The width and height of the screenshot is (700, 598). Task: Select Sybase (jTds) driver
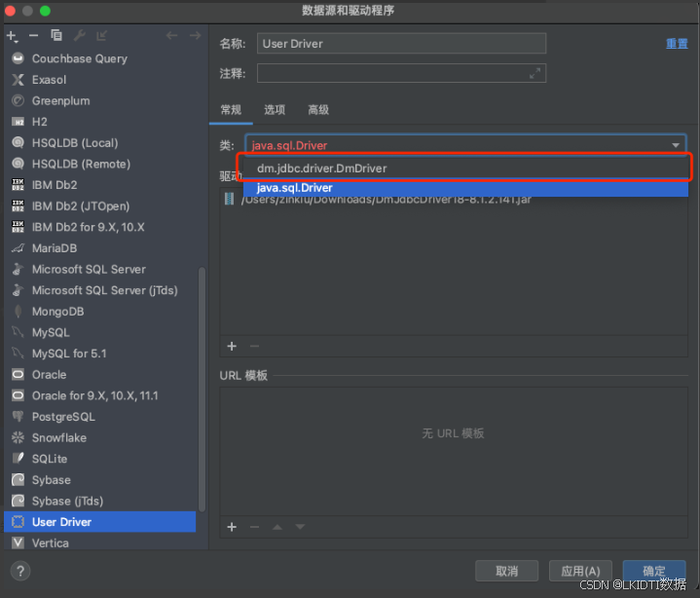tap(100, 501)
